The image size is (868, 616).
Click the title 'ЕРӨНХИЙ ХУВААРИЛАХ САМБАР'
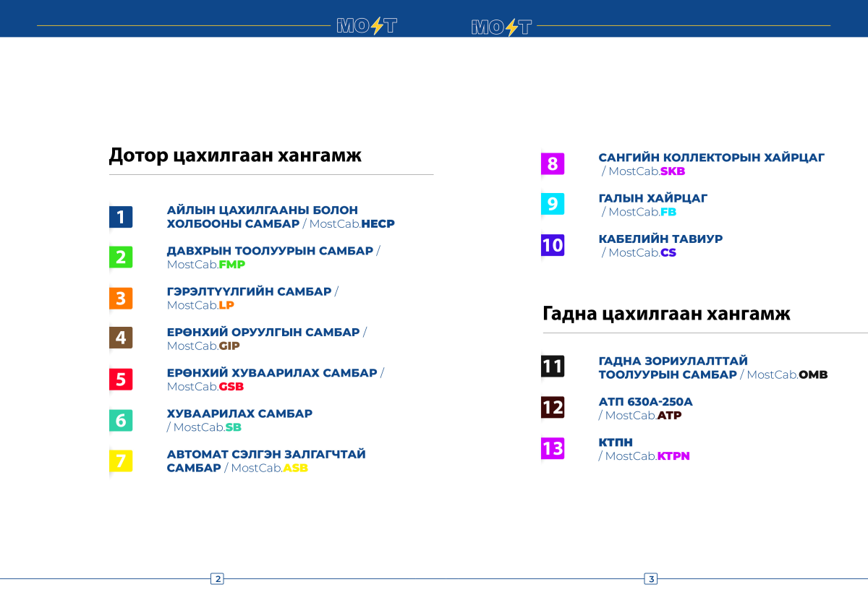pyautogui.click(x=272, y=373)
